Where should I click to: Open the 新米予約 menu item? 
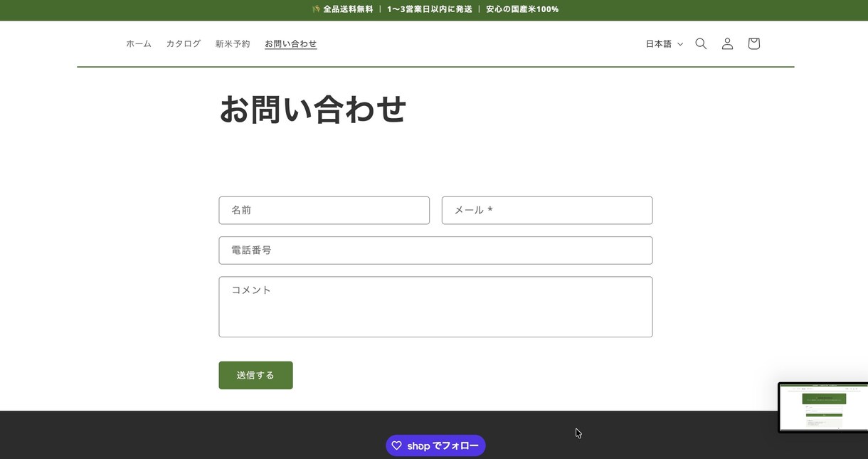[x=233, y=43]
